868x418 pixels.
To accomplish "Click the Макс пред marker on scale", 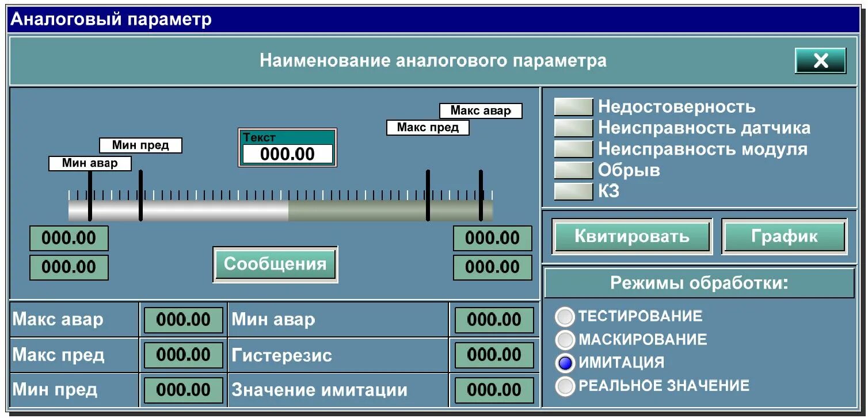I will click(428, 195).
